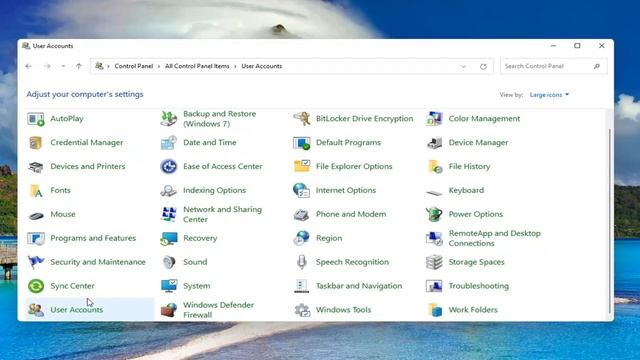Click Ease of Access Center icon
This screenshot has height=360, width=640.
pyautogui.click(x=169, y=167)
